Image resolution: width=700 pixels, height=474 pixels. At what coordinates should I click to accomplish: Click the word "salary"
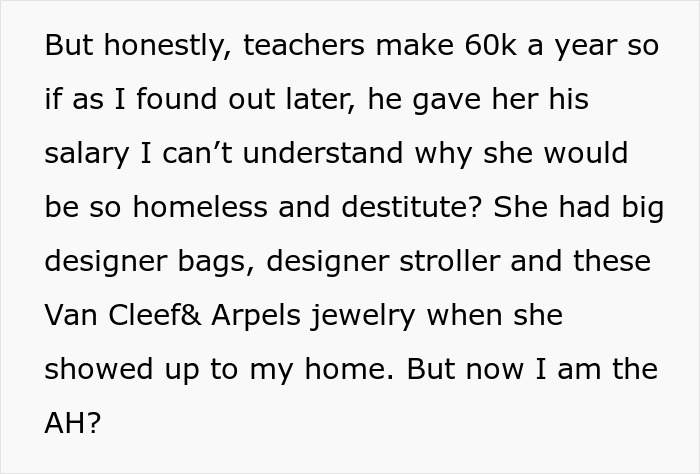(x=87, y=155)
